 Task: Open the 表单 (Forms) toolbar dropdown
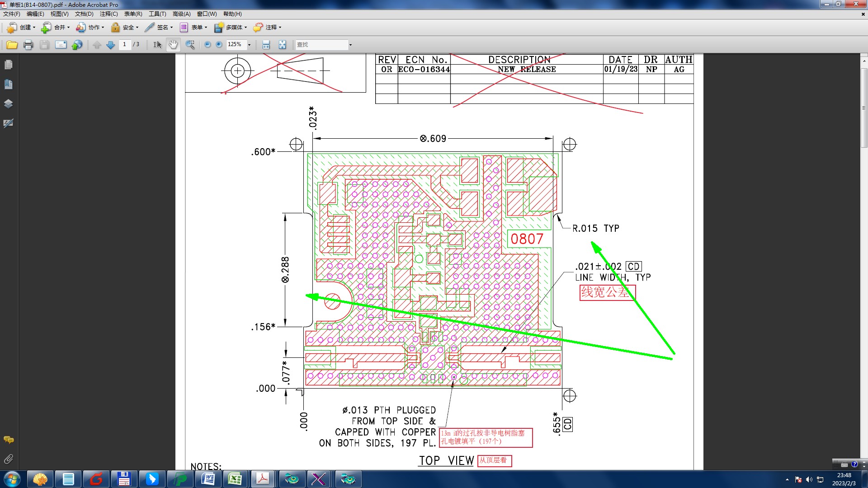point(193,28)
